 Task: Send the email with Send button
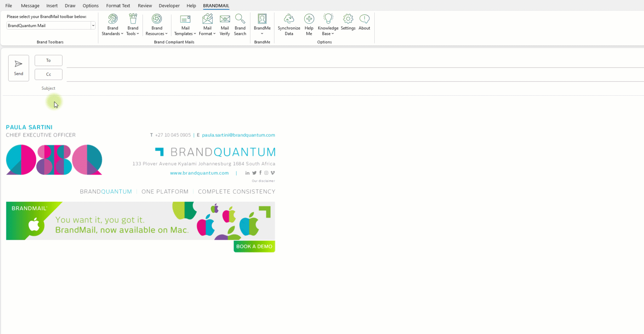19,68
